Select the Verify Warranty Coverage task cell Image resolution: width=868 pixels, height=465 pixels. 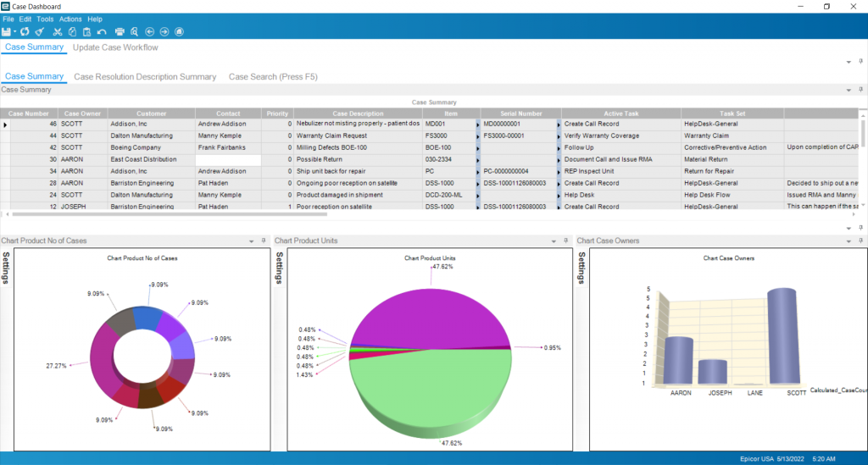(621, 136)
